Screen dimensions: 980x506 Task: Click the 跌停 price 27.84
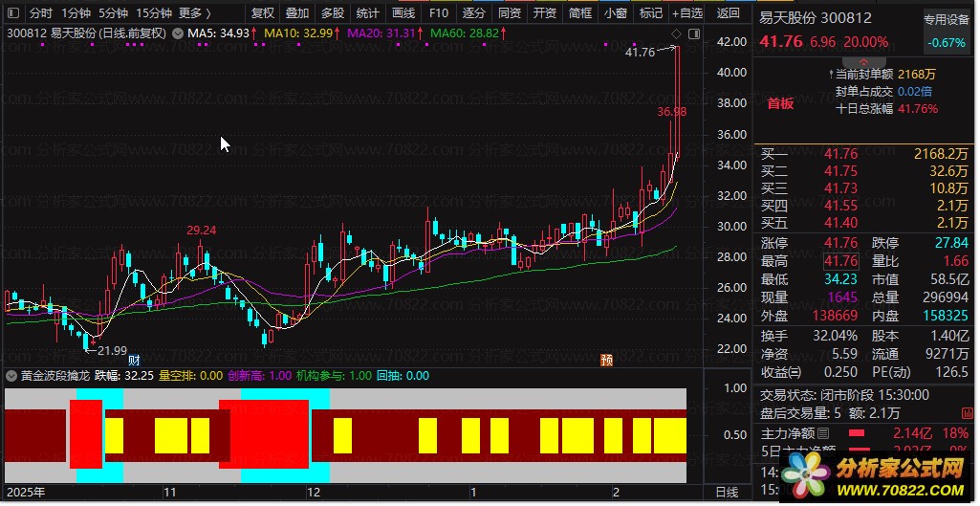click(952, 243)
